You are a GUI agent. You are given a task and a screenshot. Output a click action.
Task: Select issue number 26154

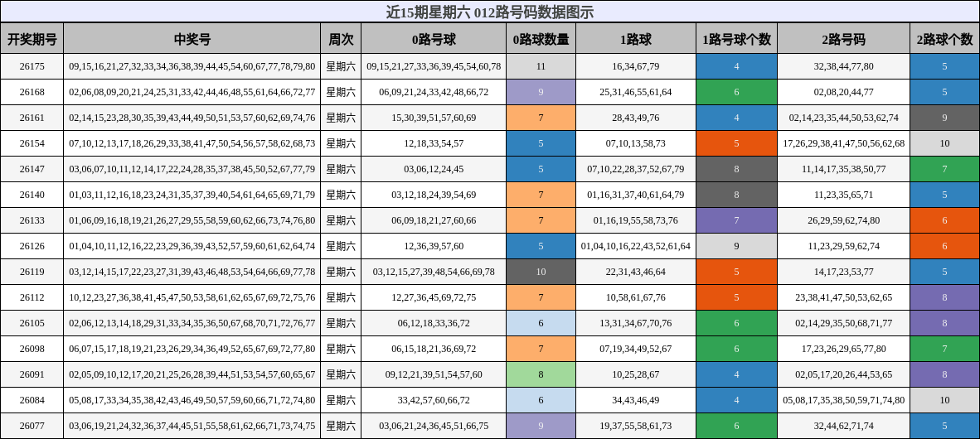[32, 143]
